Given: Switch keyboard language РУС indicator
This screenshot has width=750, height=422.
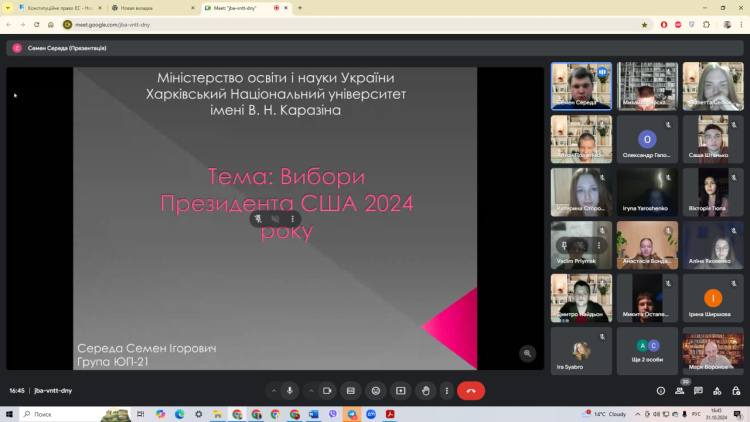Looking at the screenshot, I should point(696,414).
